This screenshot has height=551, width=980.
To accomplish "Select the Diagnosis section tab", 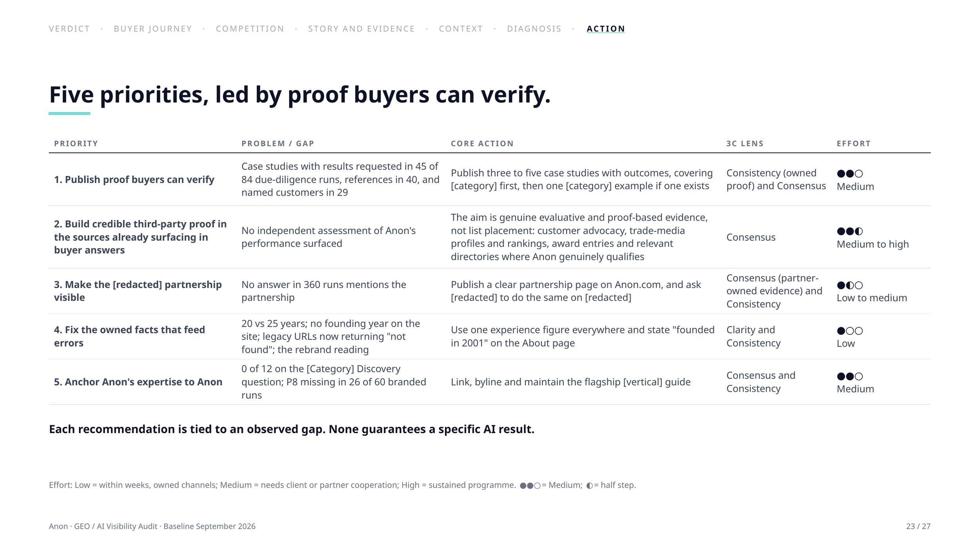I will tap(534, 29).
